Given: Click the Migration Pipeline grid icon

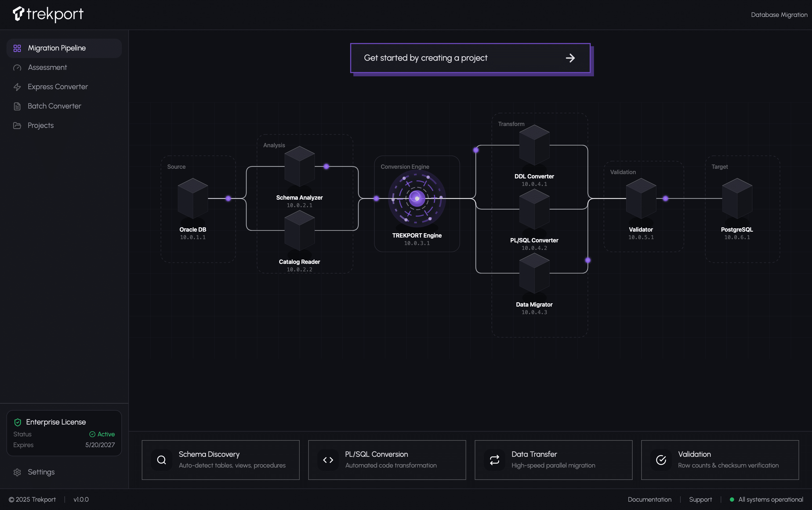Looking at the screenshot, I should coord(17,48).
